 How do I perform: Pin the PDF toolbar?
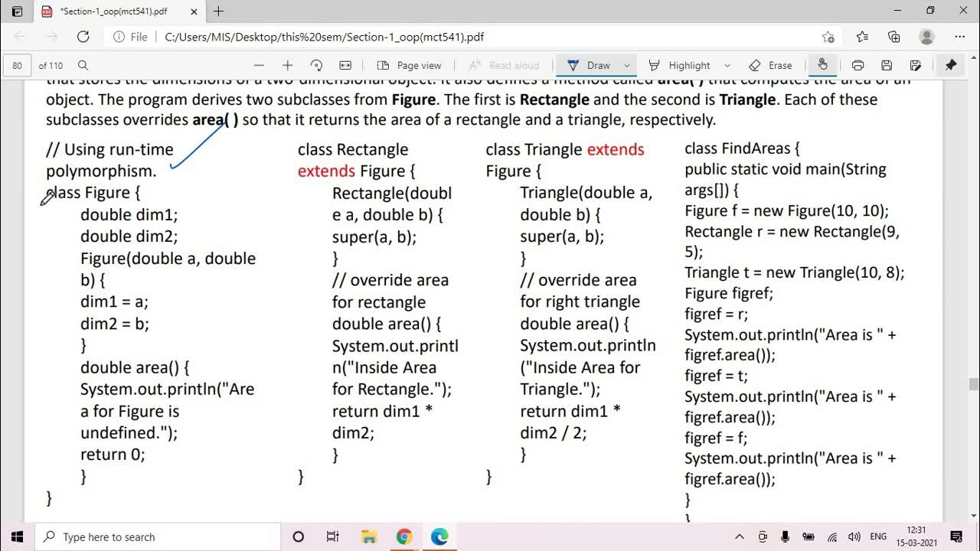tap(951, 66)
